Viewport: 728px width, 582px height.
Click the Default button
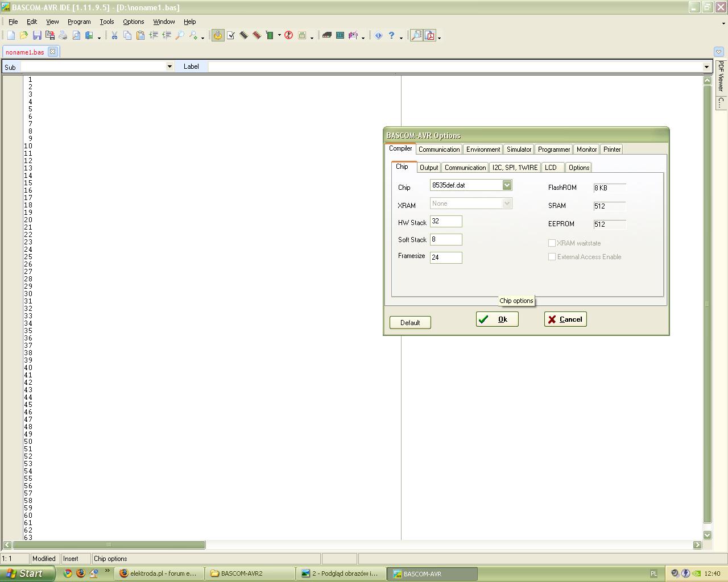(x=409, y=322)
